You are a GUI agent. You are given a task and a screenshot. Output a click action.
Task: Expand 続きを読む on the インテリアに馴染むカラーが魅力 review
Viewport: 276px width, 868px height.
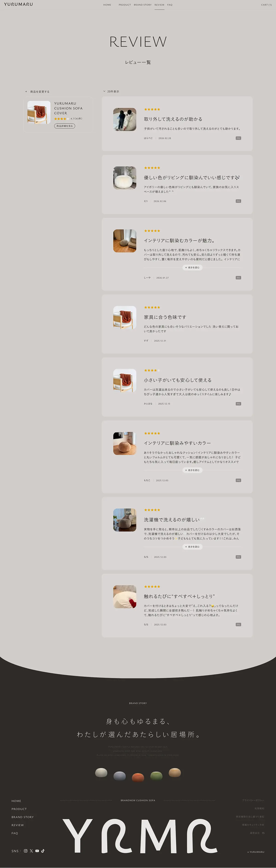[193, 268]
